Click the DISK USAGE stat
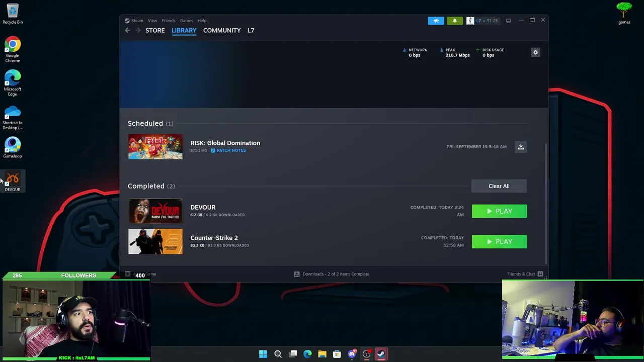644x362 pixels. pos(490,52)
